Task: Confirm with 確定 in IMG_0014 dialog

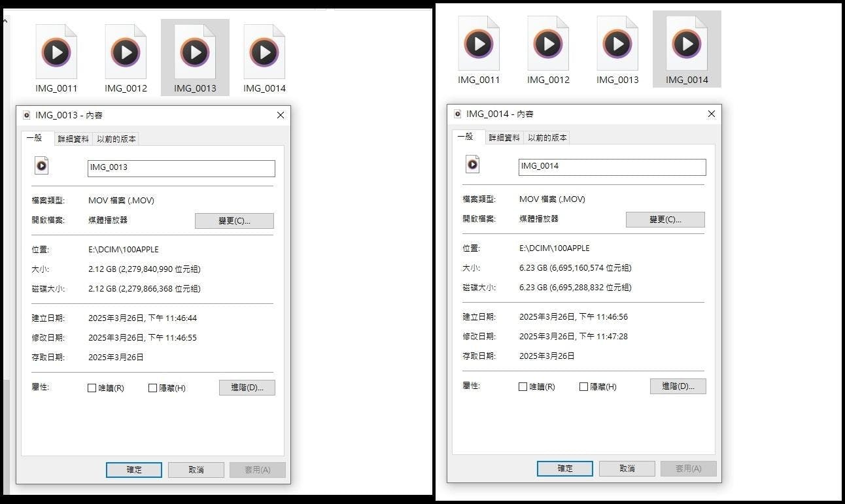Action: (x=565, y=469)
